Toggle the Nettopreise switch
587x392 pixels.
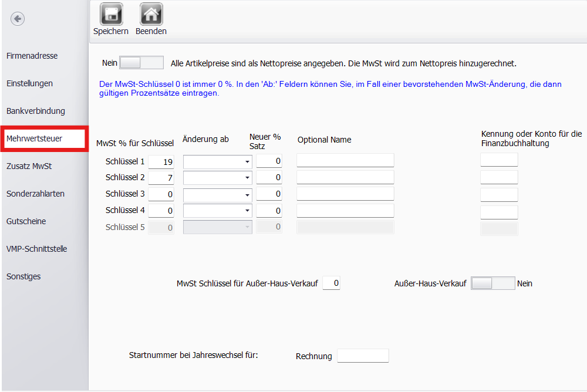[x=141, y=63]
